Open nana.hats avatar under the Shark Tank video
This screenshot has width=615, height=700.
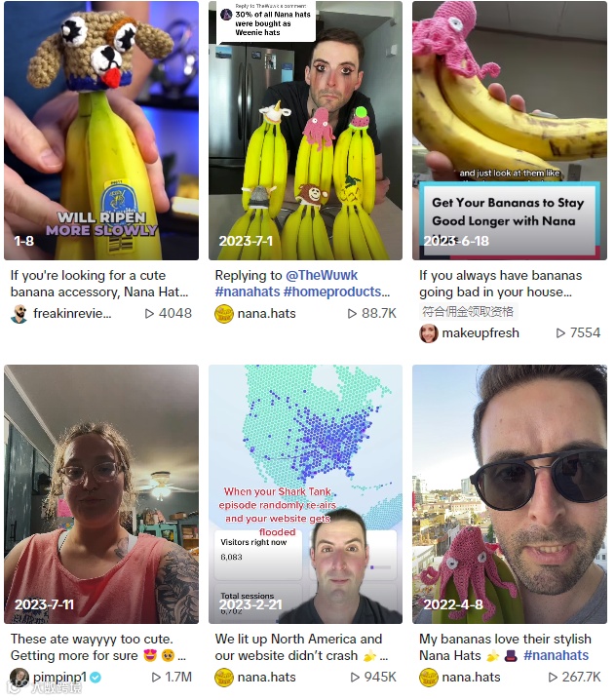[x=224, y=678]
